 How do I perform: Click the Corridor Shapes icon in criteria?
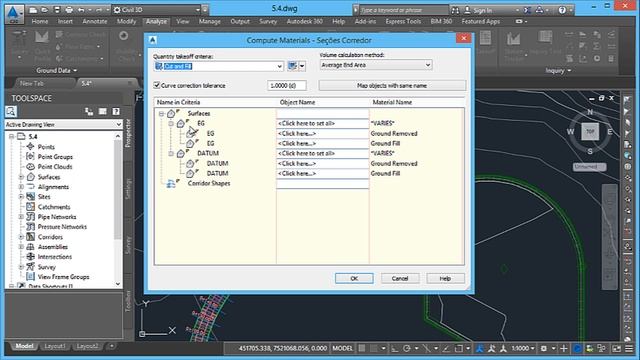pos(171,184)
